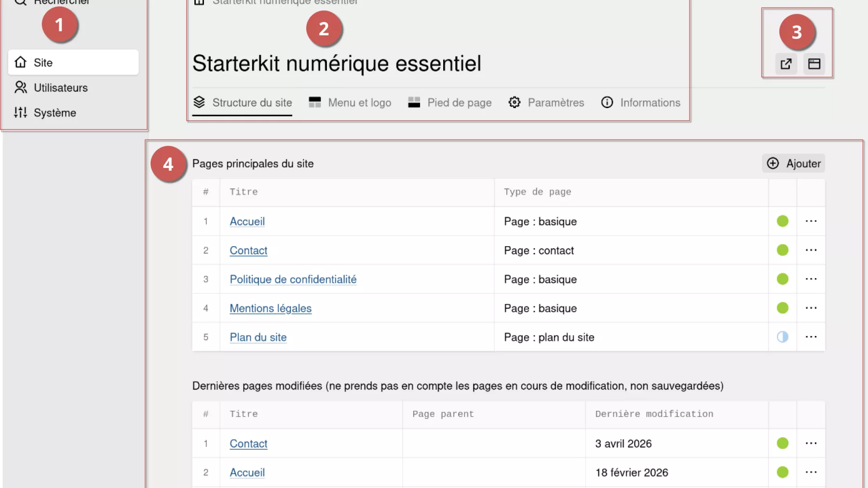Toggle status dot of Contact dated 3 avril 2026

783,443
